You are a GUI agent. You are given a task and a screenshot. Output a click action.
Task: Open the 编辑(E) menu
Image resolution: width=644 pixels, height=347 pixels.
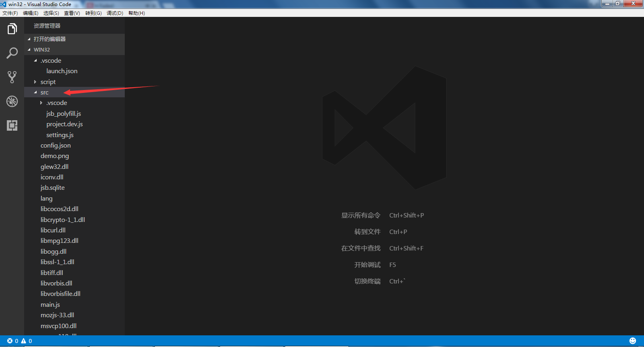pyautogui.click(x=31, y=13)
